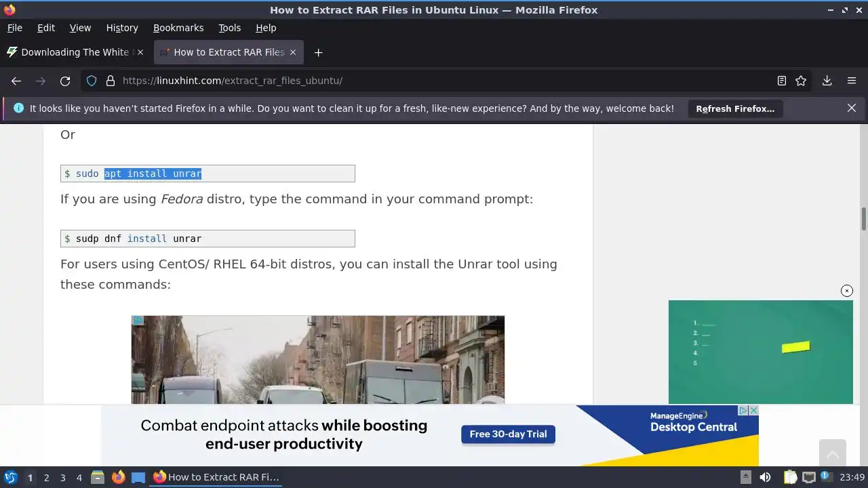Click the page vertical scrollbar thumb

click(x=864, y=220)
